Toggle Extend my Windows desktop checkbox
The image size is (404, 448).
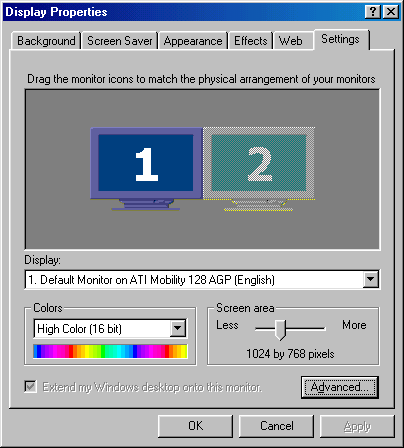pyautogui.click(x=31, y=387)
